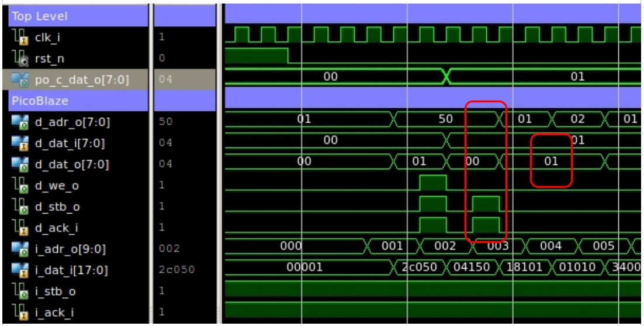
Task: Click the 004 segment on i_adr_o waveform
Action: (x=550, y=246)
